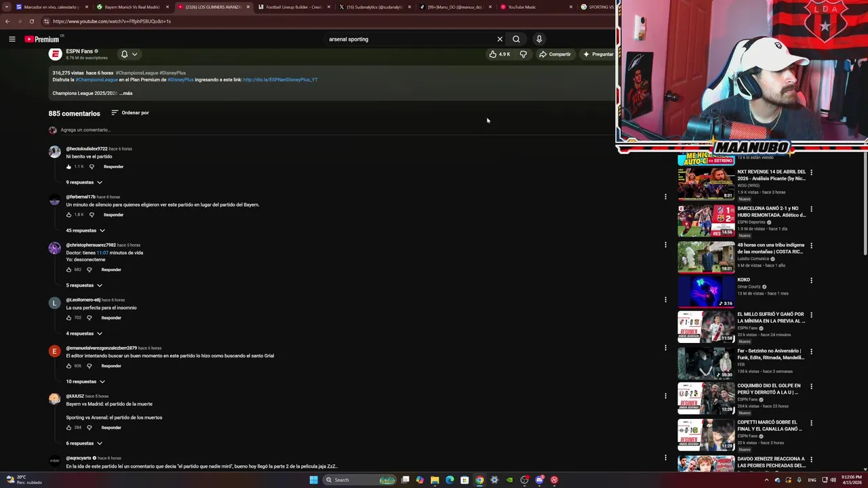Open Google Chrome from the taskbar
Image resolution: width=868 pixels, height=488 pixels.
[479, 480]
